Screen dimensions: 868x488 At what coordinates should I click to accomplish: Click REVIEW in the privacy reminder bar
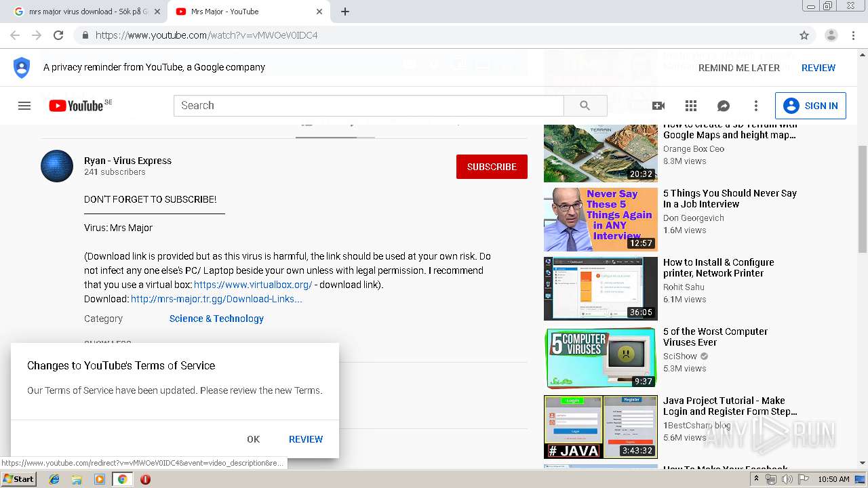point(818,68)
